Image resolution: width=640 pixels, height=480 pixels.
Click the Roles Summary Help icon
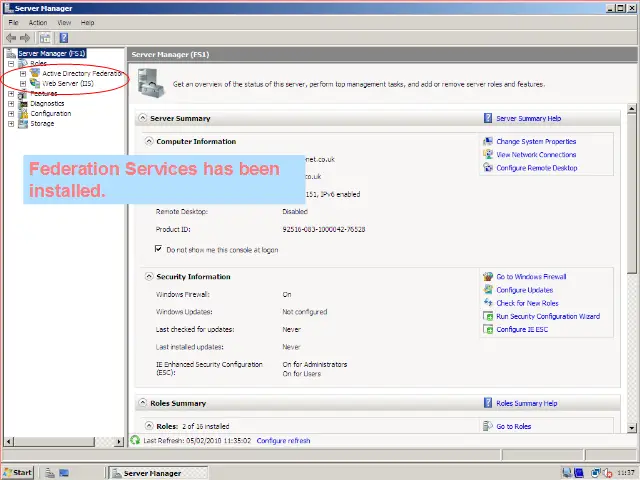(x=488, y=403)
